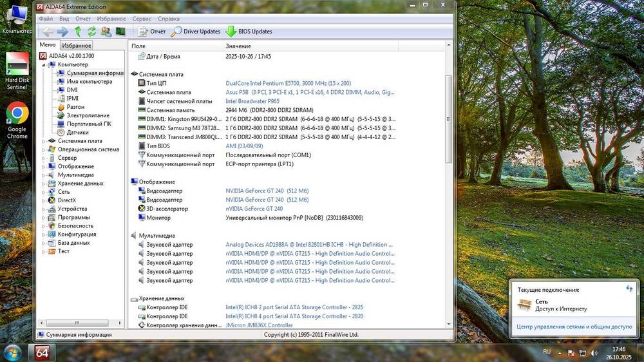Open BIOS Updates
644x362 pixels.
tap(249, 31)
